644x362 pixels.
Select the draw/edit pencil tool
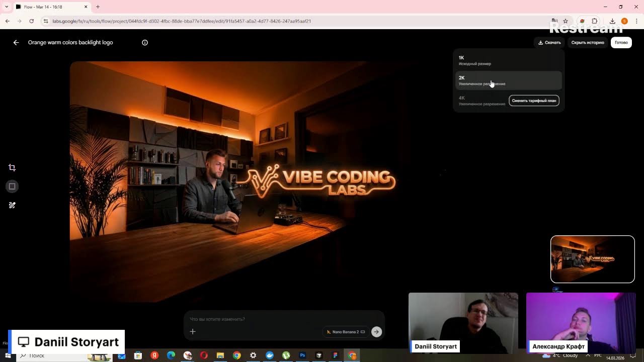[x=12, y=205]
